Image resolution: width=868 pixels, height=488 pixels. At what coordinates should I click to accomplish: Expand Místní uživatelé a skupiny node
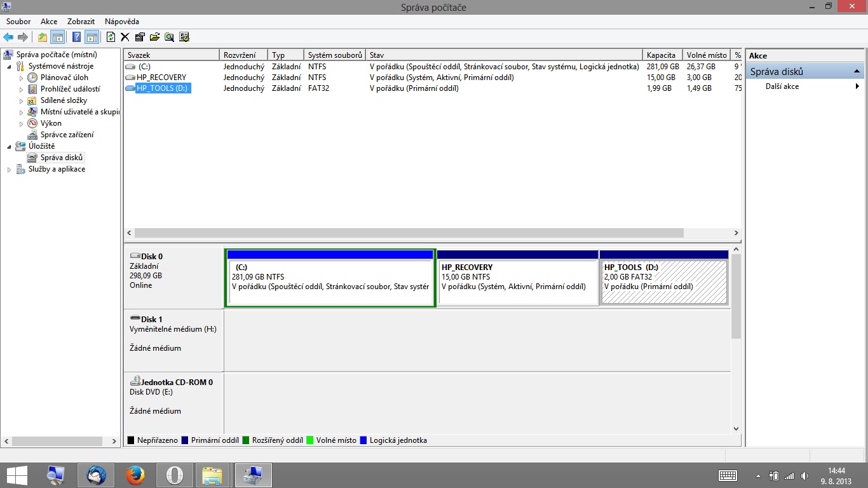tap(21, 112)
